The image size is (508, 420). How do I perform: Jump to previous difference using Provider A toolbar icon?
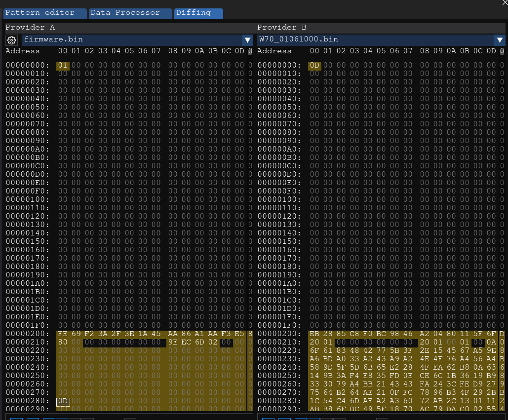point(33,418)
